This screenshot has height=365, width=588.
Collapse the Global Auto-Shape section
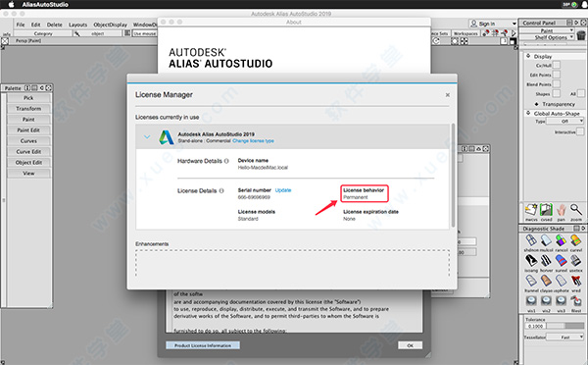tap(528, 113)
